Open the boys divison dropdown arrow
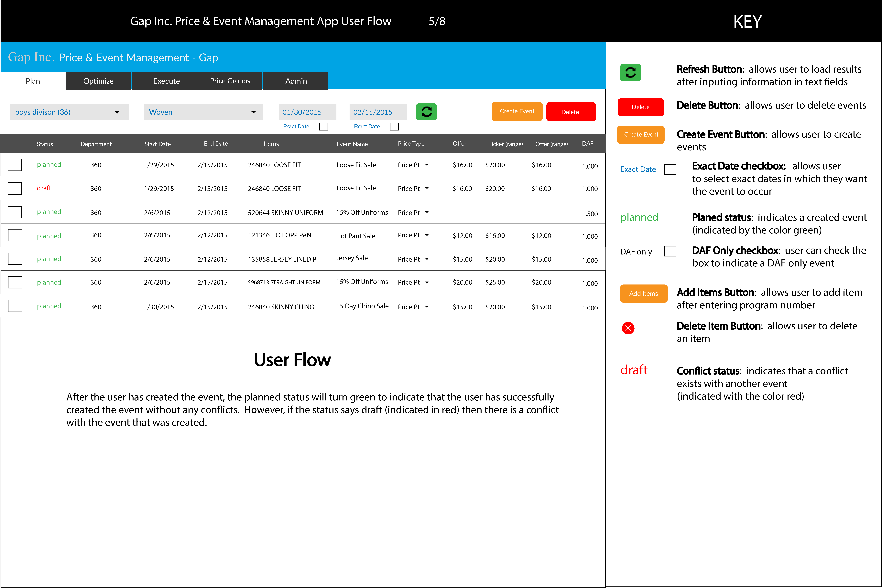Image resolution: width=882 pixels, height=588 pixels. pos(117,112)
